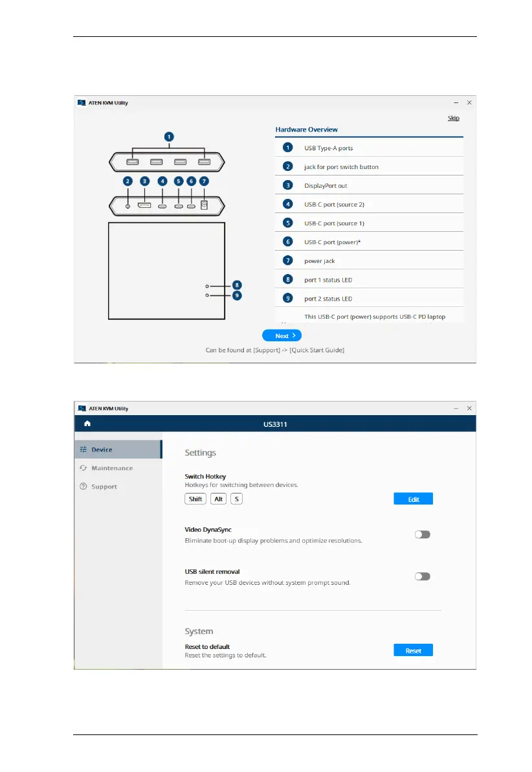Enable the Video DynaSync toggle
The image size is (532, 772).
click(x=422, y=534)
